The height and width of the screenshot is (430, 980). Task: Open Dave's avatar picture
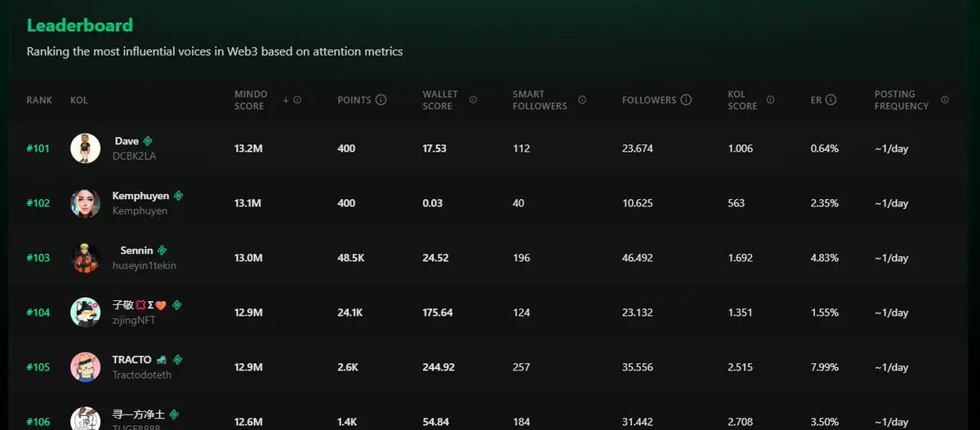point(85,149)
